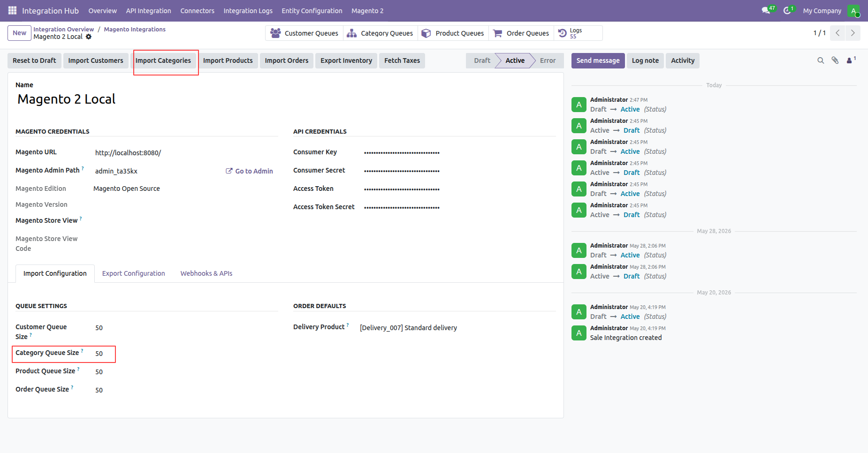Create a New integration record
This screenshot has width=868, height=453.
[x=19, y=33]
